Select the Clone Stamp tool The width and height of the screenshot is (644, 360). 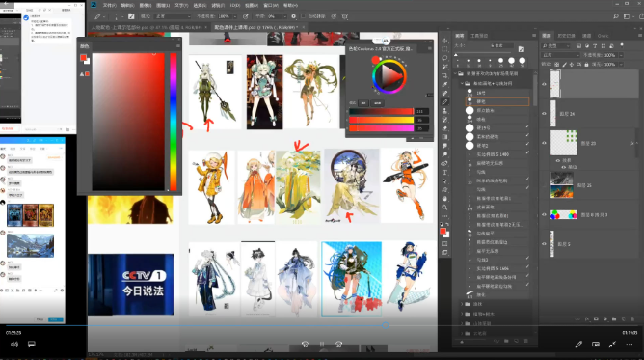pyautogui.click(x=444, y=111)
